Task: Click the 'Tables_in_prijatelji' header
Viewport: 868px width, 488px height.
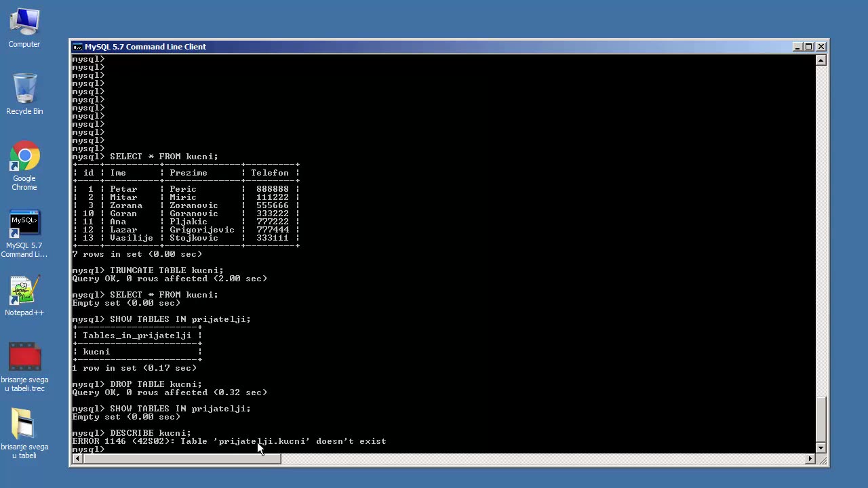Action: click(x=137, y=335)
